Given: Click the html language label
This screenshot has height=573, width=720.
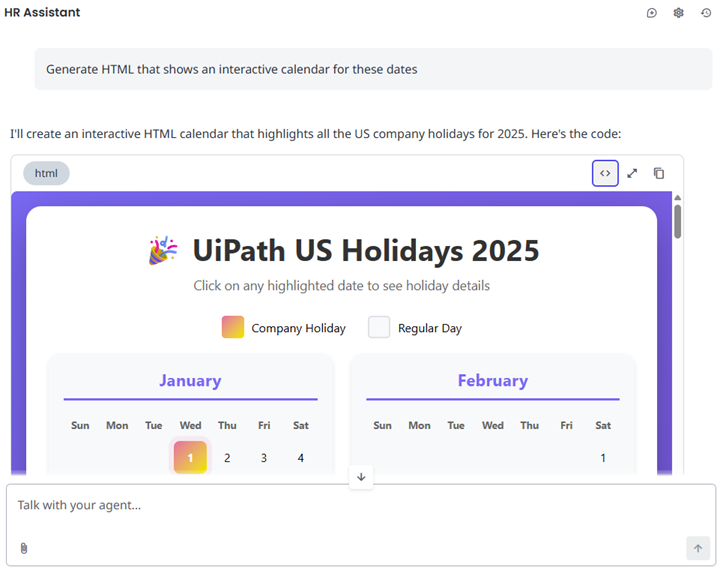Looking at the screenshot, I should tap(46, 173).
